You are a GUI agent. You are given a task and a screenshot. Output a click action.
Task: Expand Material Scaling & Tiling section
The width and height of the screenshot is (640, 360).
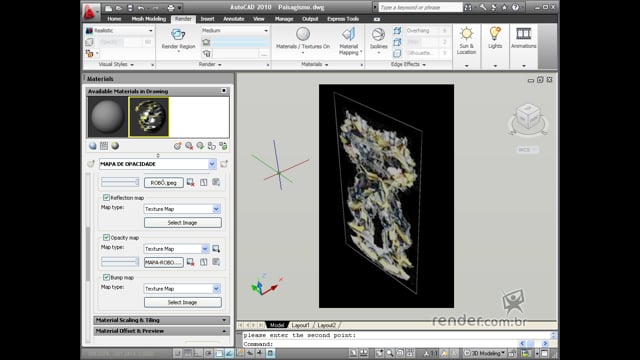pyautogui.click(x=162, y=320)
